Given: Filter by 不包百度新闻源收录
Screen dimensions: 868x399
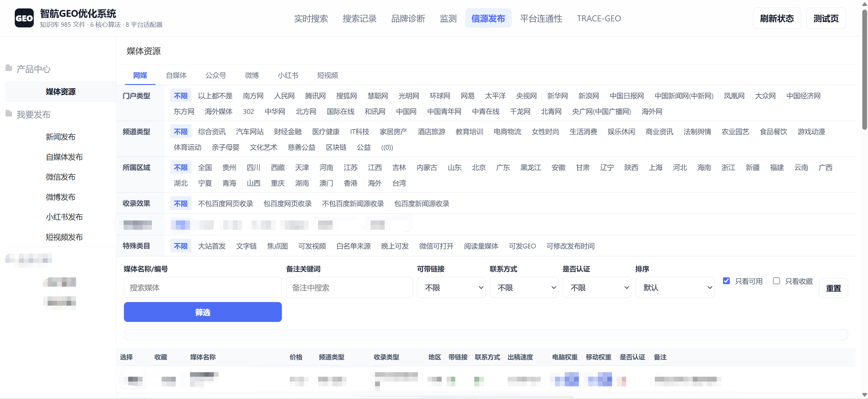Looking at the screenshot, I should pos(353,204).
